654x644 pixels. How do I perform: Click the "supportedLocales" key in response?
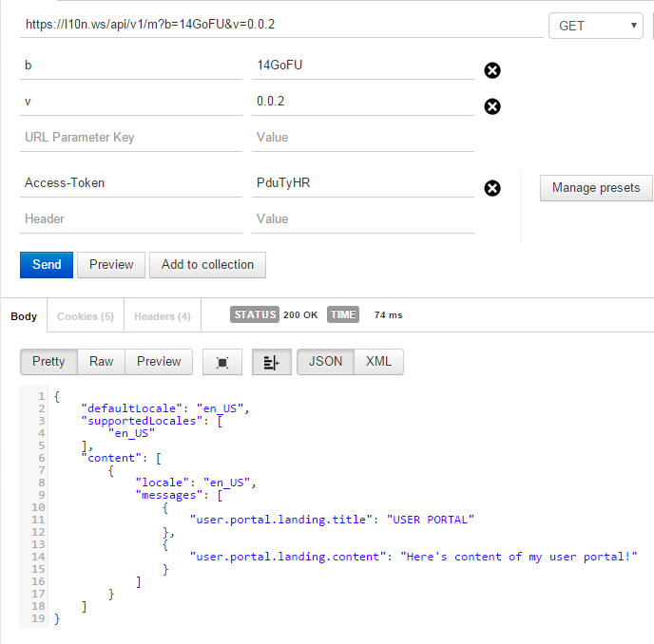142,421
